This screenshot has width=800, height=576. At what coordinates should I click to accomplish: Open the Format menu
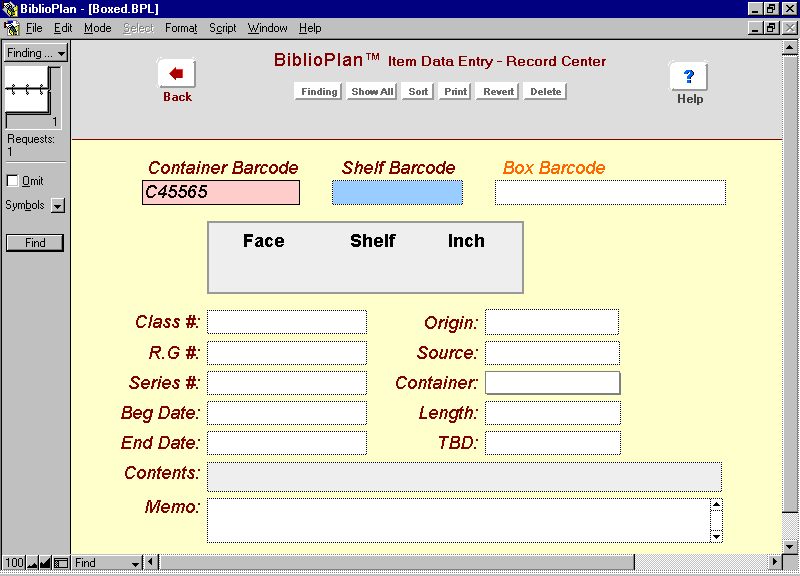point(181,28)
